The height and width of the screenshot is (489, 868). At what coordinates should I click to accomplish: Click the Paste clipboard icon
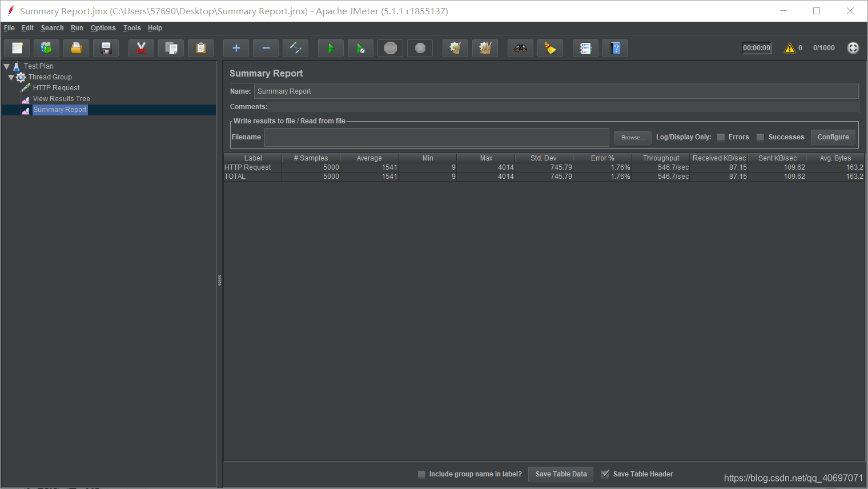[200, 48]
